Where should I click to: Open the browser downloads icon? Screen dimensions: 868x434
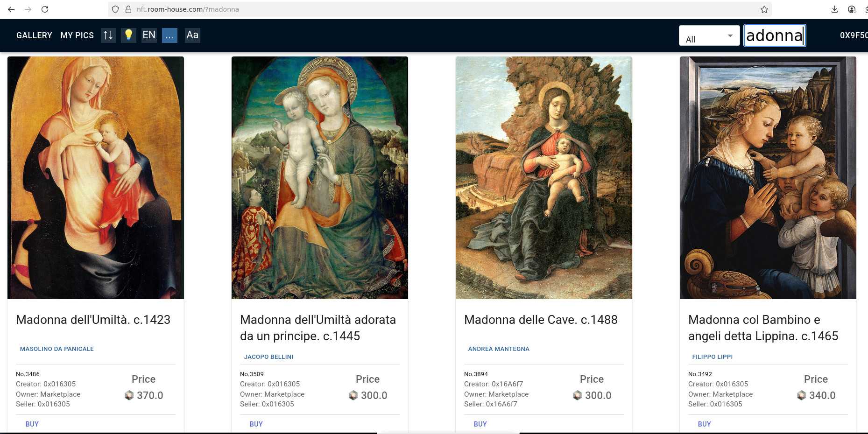click(834, 9)
